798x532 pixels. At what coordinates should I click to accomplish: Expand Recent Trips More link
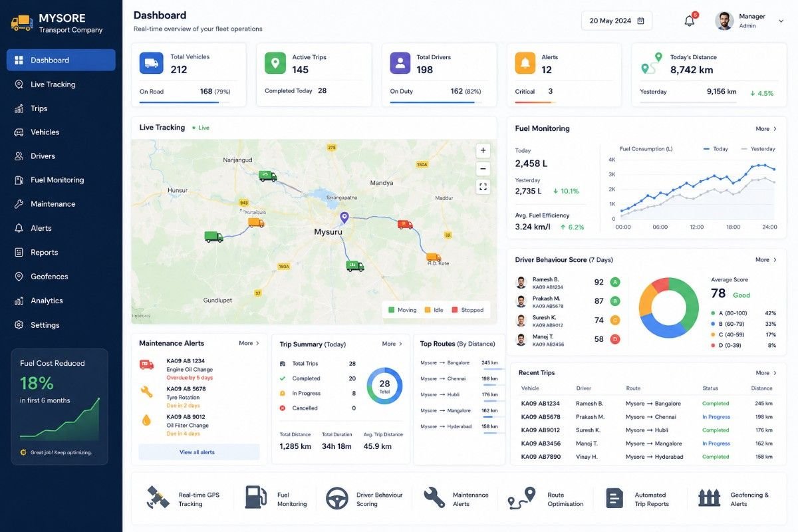point(766,373)
